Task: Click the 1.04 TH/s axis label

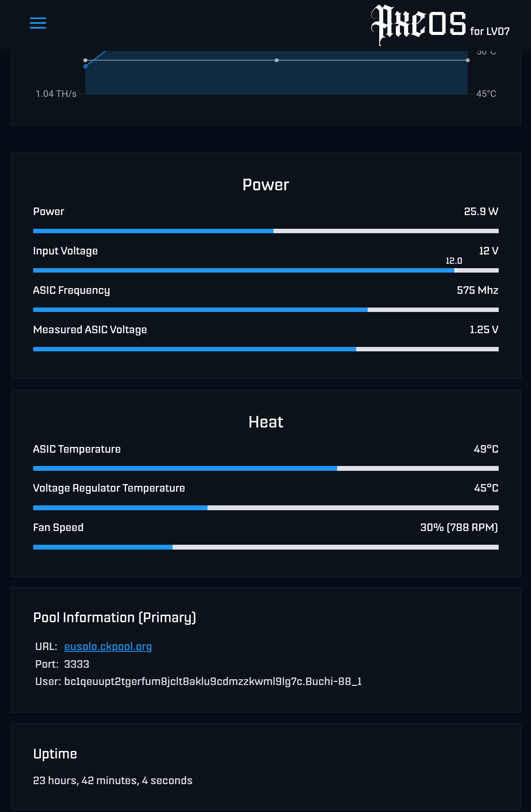Action: coord(56,94)
